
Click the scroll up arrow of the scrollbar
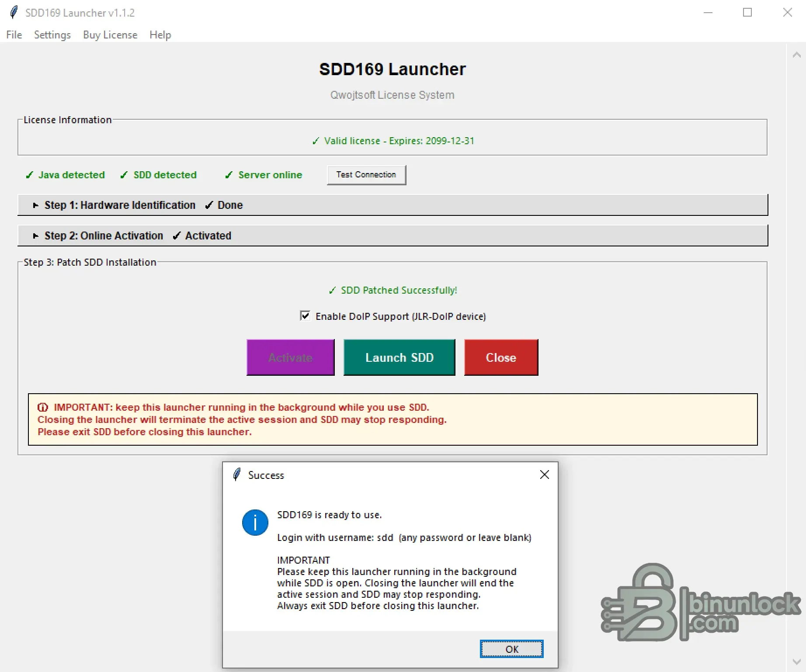click(x=797, y=55)
